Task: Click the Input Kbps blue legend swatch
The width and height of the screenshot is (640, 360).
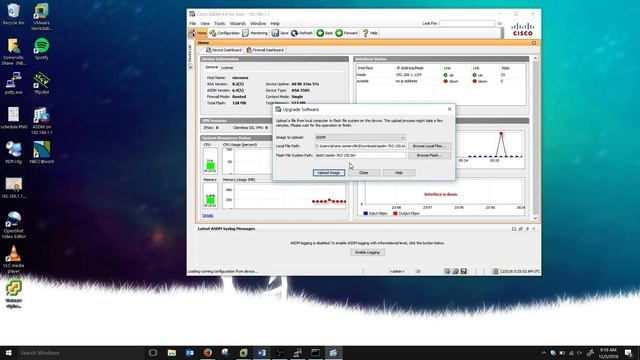Action: coord(366,213)
